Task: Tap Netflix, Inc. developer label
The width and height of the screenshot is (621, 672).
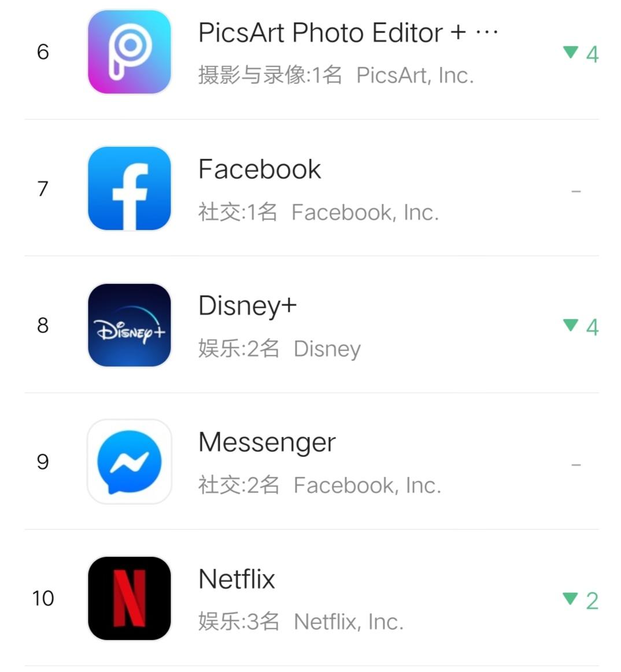Action: tap(349, 622)
